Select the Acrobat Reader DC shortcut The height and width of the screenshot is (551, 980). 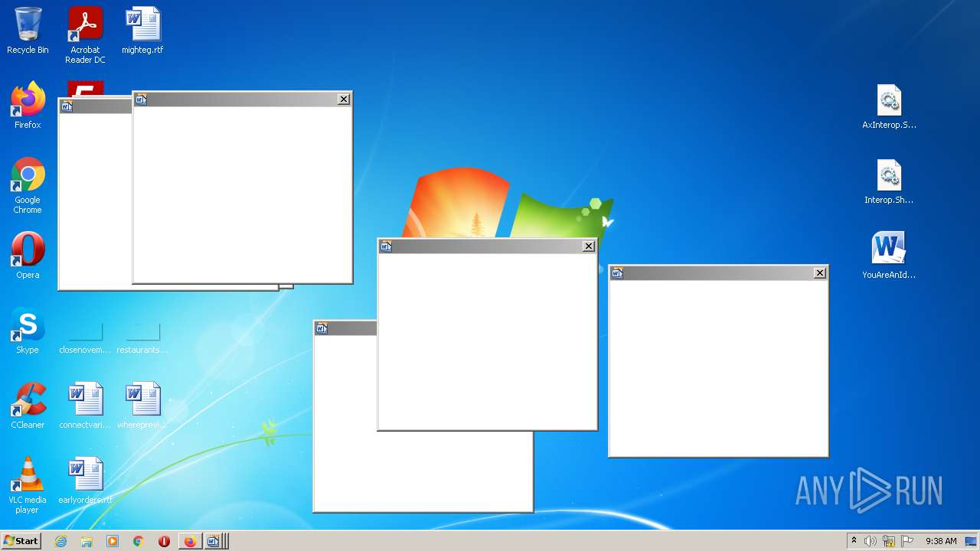point(85,35)
